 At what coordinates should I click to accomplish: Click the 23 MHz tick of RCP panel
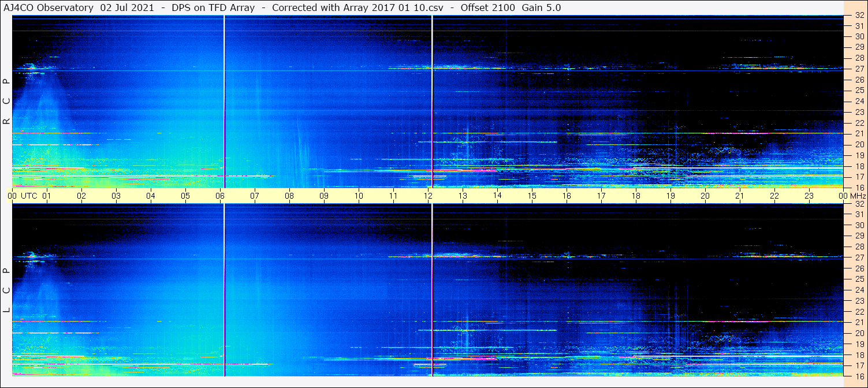point(859,112)
